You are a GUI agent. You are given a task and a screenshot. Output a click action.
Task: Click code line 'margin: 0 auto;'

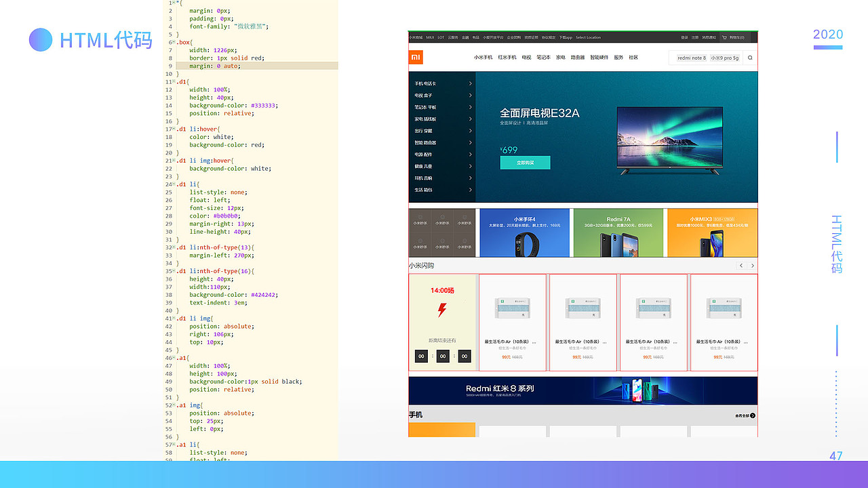click(215, 66)
